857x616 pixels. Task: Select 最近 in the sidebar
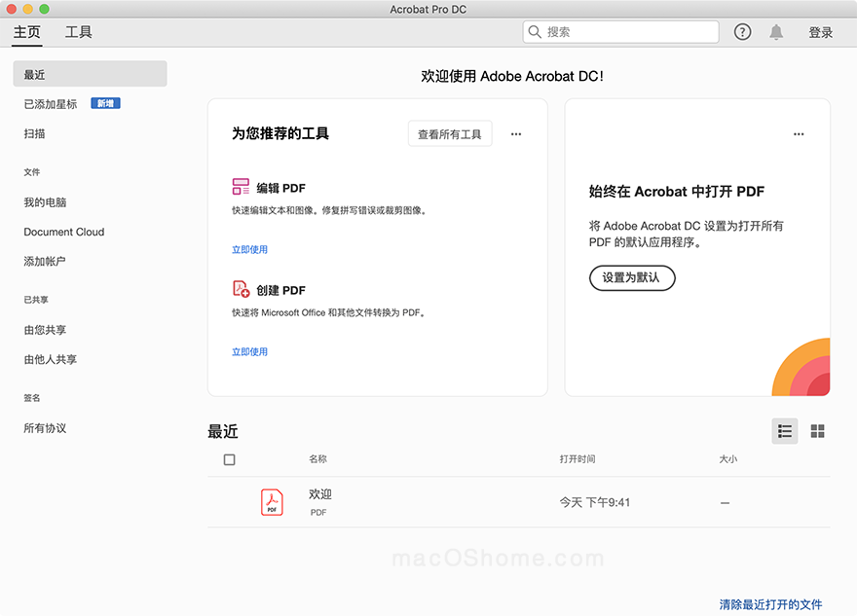pyautogui.click(x=91, y=74)
